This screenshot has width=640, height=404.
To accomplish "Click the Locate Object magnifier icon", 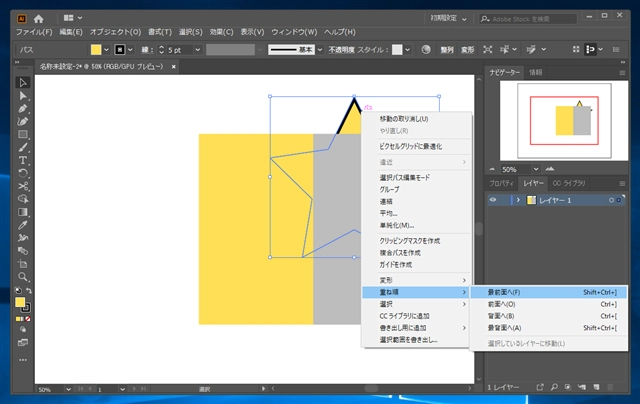I will pyautogui.click(x=554, y=387).
